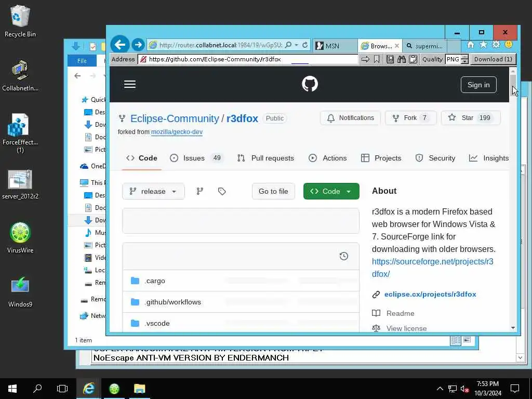Click the Go arrow next to Address field
Screen dimensions: 532x399
[x=365, y=59]
